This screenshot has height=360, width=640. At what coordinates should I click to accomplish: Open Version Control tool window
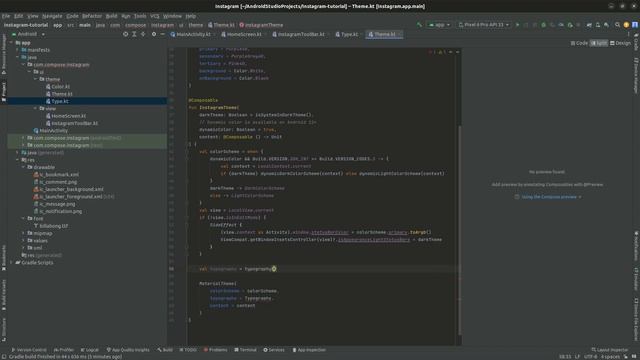coord(29,350)
